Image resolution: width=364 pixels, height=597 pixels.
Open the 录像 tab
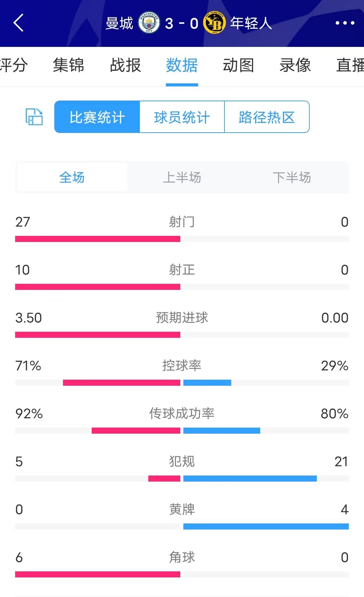tap(295, 65)
